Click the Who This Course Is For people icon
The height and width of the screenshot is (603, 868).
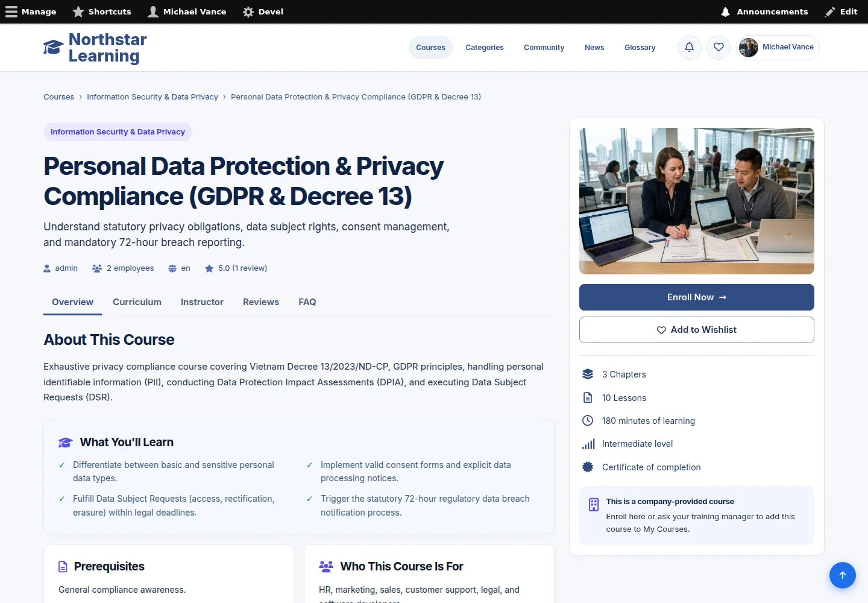326,566
